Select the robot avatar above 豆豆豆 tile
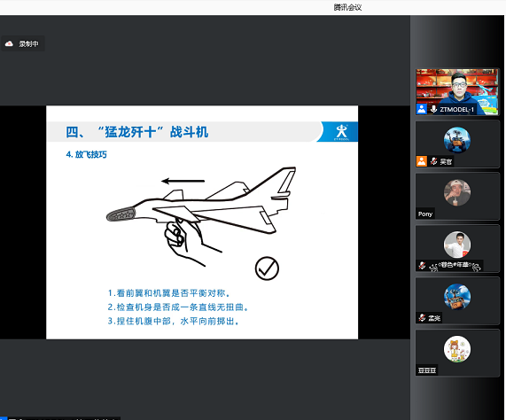Screen dimensions: 506x420 point(457,297)
